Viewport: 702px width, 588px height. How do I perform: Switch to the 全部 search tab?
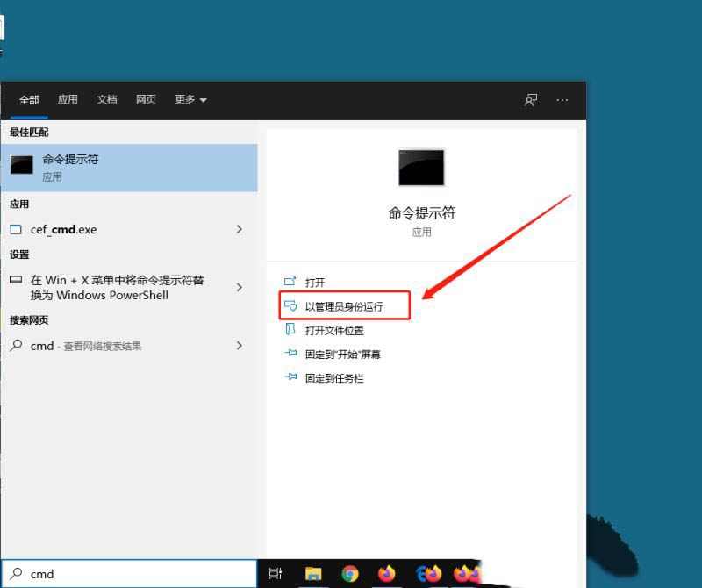click(29, 99)
